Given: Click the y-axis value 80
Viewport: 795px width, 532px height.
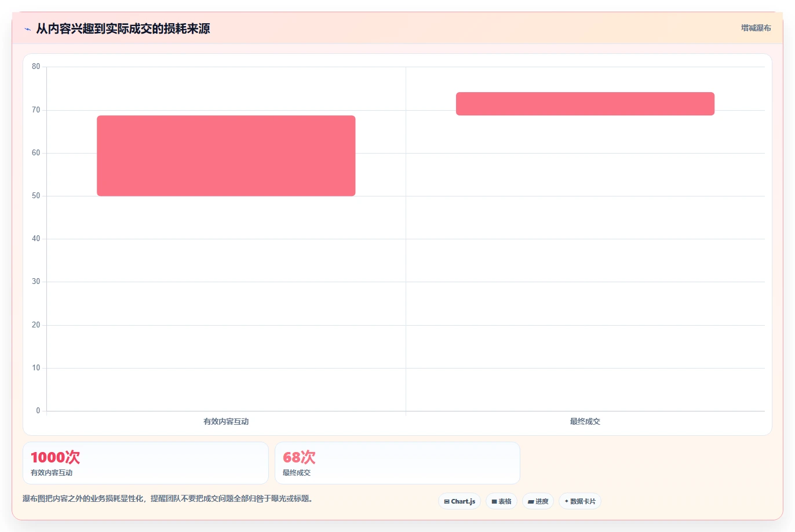Looking at the screenshot, I should [36, 67].
